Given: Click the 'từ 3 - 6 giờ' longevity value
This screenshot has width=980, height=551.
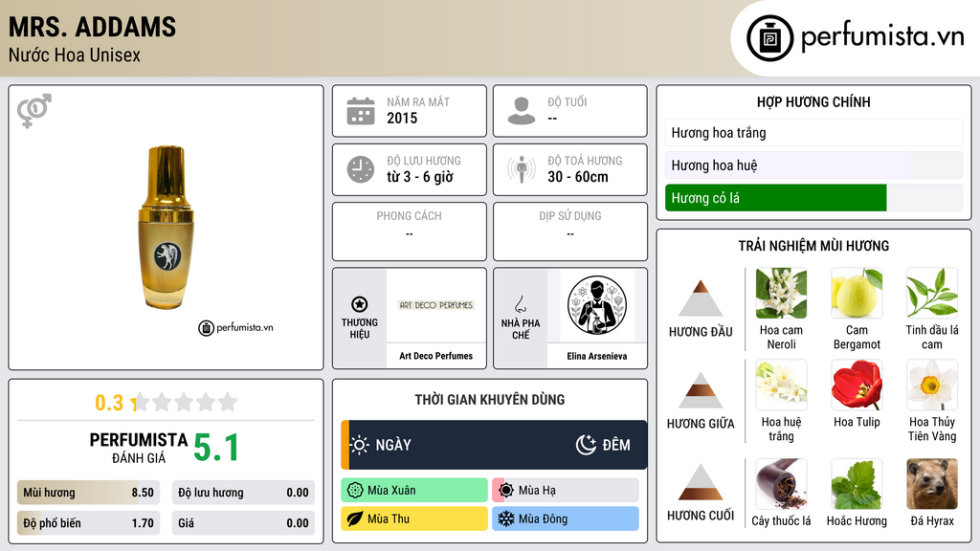Looking at the screenshot, I should [x=420, y=177].
